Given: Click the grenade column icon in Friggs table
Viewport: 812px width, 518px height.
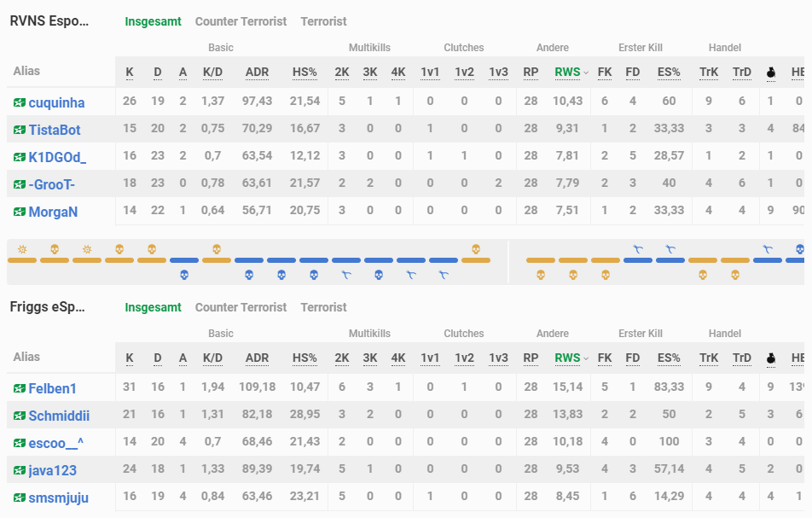Looking at the screenshot, I should click(x=771, y=358).
